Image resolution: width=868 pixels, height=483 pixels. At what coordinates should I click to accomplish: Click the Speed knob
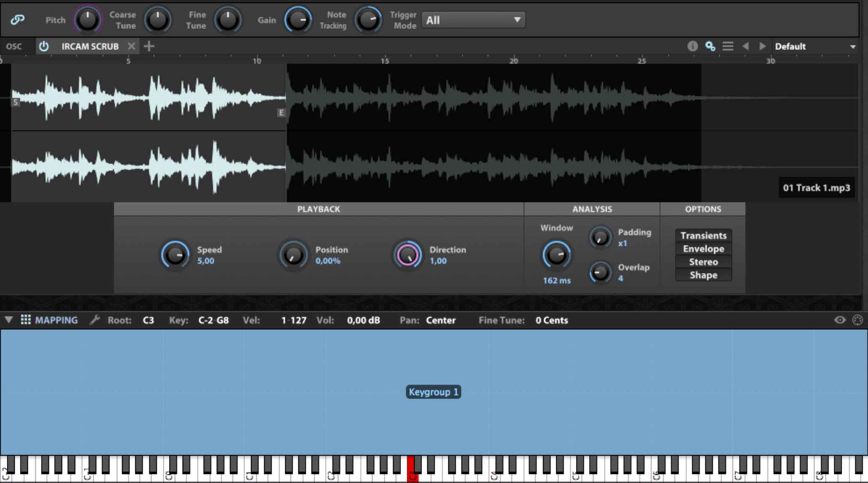pos(175,255)
